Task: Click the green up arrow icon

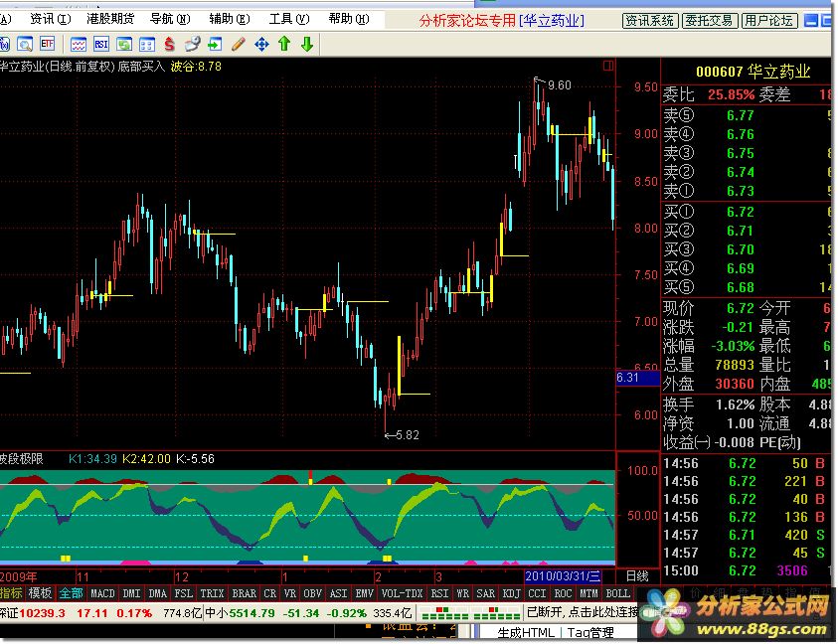Action: tap(284, 44)
